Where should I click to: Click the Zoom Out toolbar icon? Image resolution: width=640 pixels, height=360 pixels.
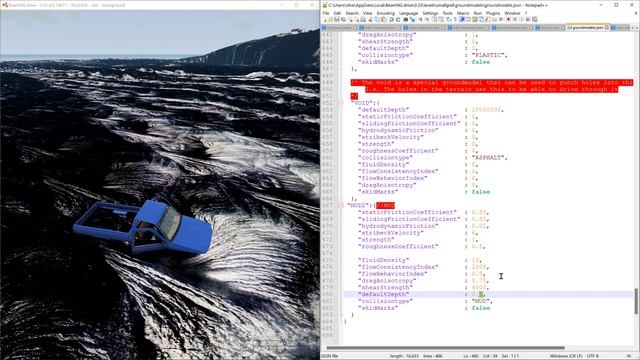(x=427, y=19)
